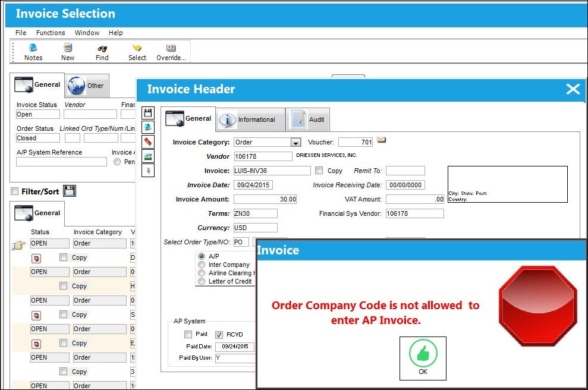Open the Help menu

coord(115,33)
